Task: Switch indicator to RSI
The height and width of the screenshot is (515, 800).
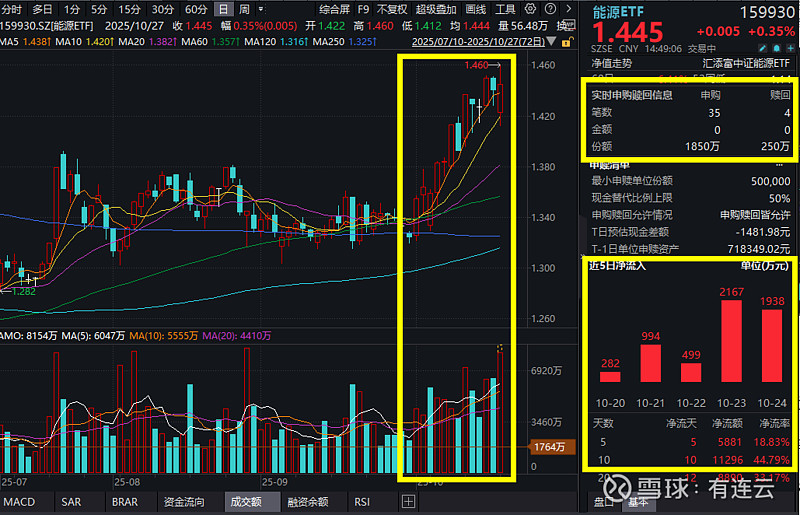Action: tap(362, 502)
